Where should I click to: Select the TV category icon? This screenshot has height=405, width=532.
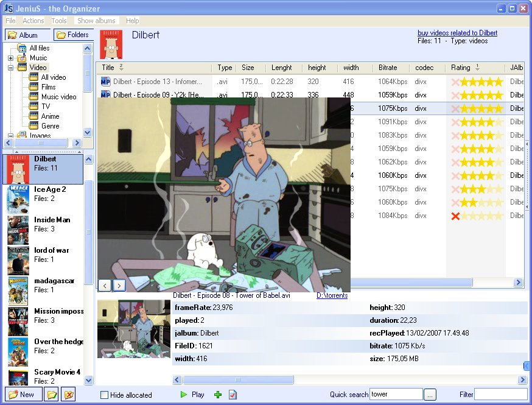33,106
